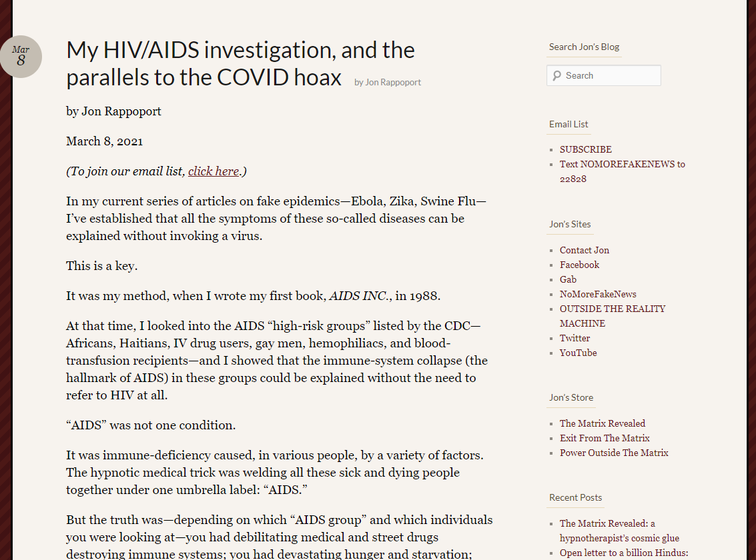Open recent post 'hypnotherapist's cosmic glue'
This screenshot has width=756, height=560.
619,531
